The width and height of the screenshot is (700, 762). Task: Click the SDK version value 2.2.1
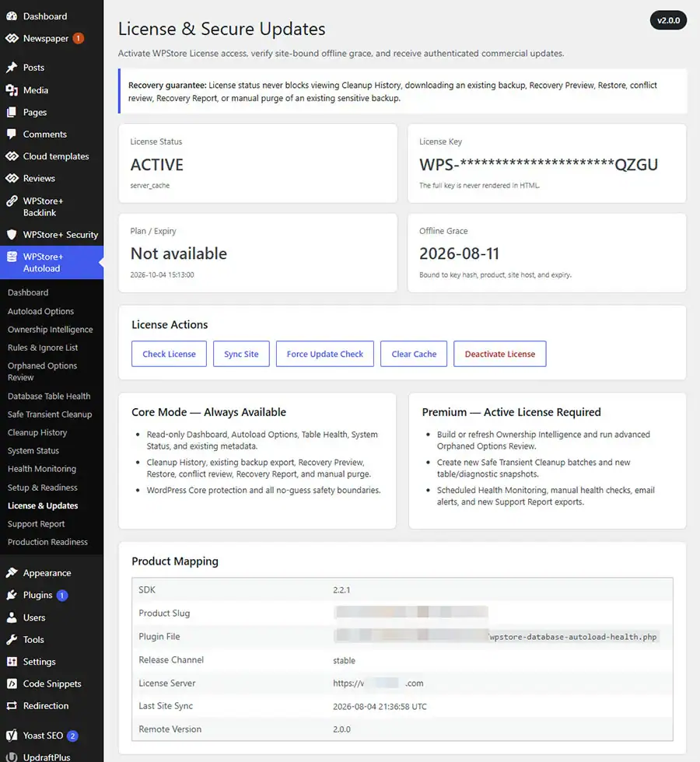click(x=341, y=590)
